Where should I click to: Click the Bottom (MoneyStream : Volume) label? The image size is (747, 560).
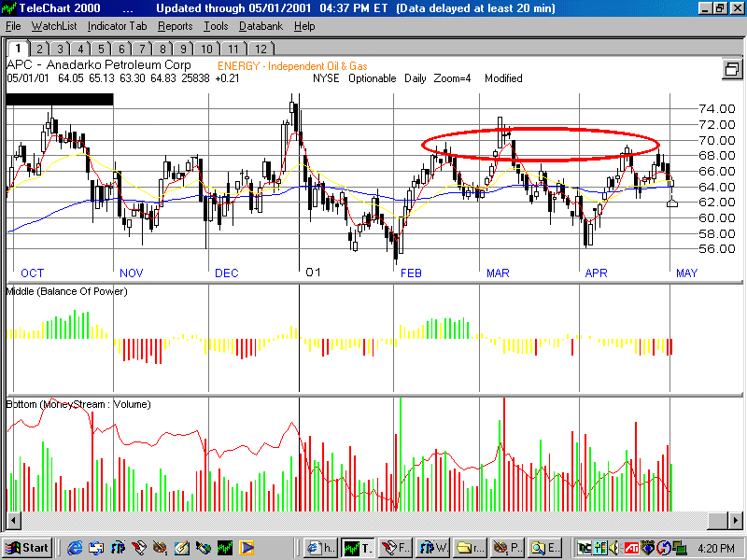pos(78,404)
